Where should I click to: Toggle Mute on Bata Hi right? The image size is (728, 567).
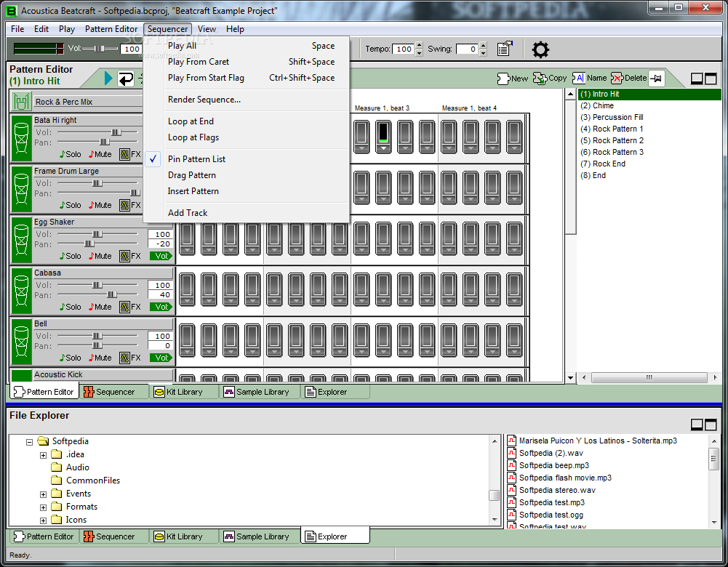(x=100, y=154)
